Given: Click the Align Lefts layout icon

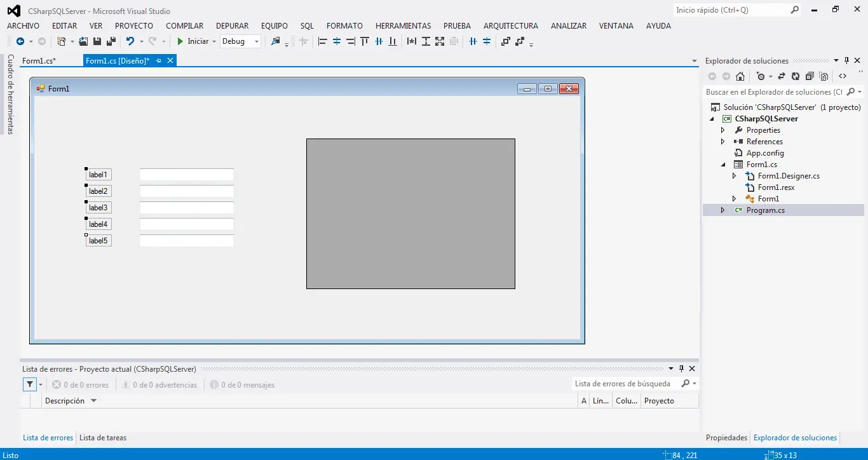Looking at the screenshot, I should coord(322,41).
